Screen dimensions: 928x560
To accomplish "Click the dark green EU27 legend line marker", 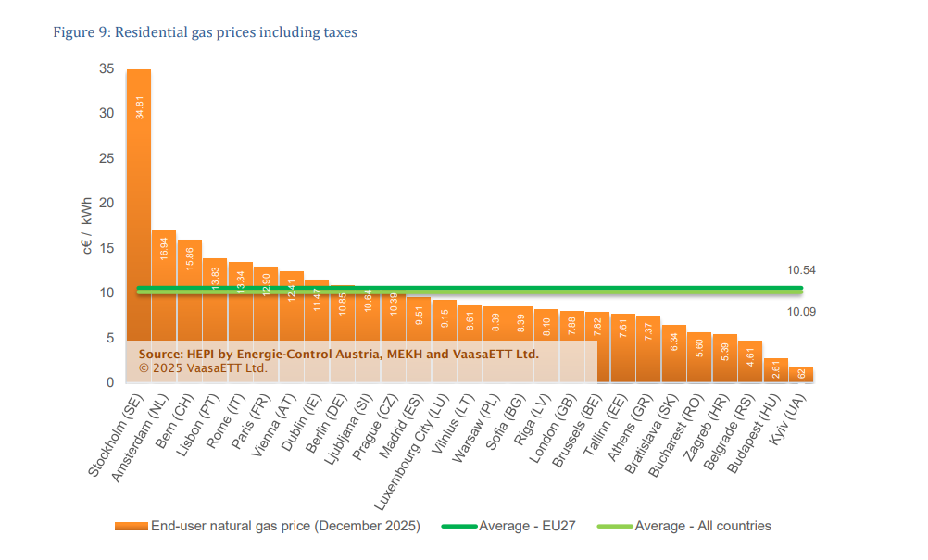I will (x=459, y=527).
